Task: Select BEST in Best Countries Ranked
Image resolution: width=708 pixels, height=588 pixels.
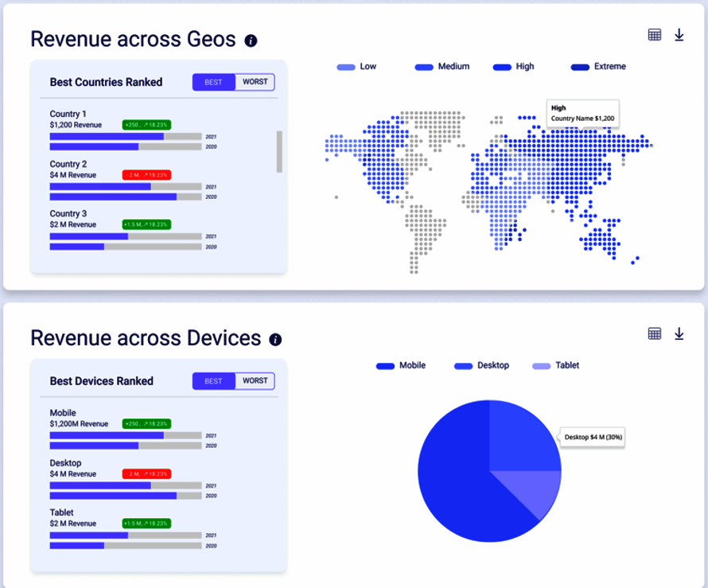Action: pos(213,82)
